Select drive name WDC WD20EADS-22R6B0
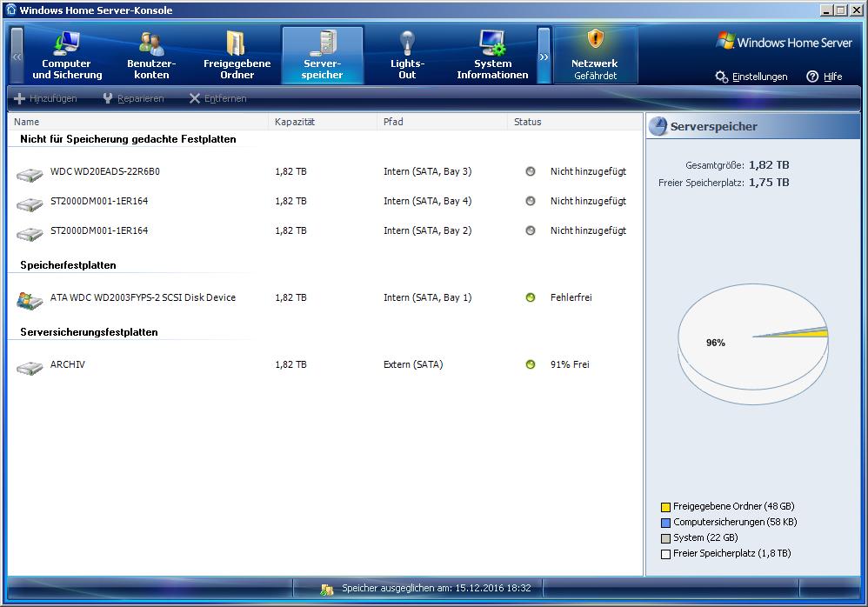This screenshot has height=607, width=868. click(x=105, y=171)
